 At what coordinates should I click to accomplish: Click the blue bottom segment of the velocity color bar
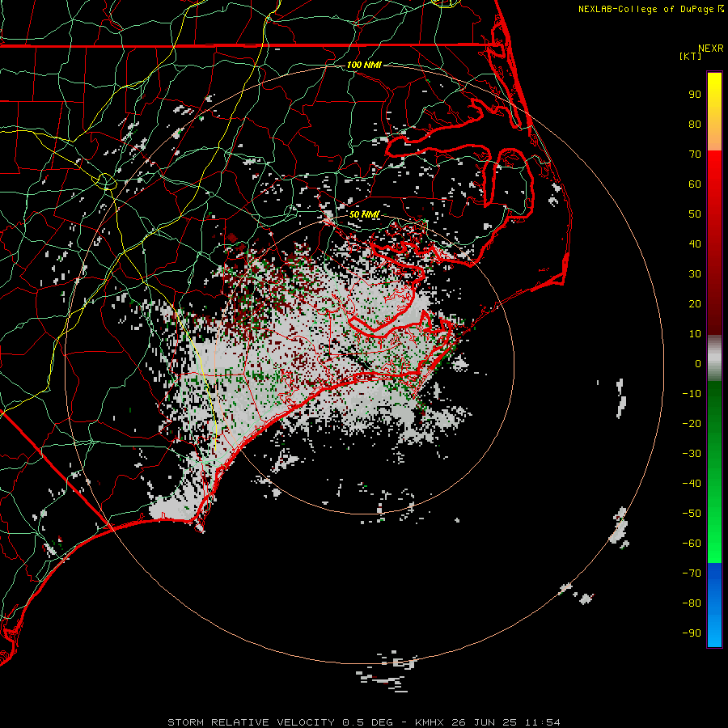tap(714, 605)
